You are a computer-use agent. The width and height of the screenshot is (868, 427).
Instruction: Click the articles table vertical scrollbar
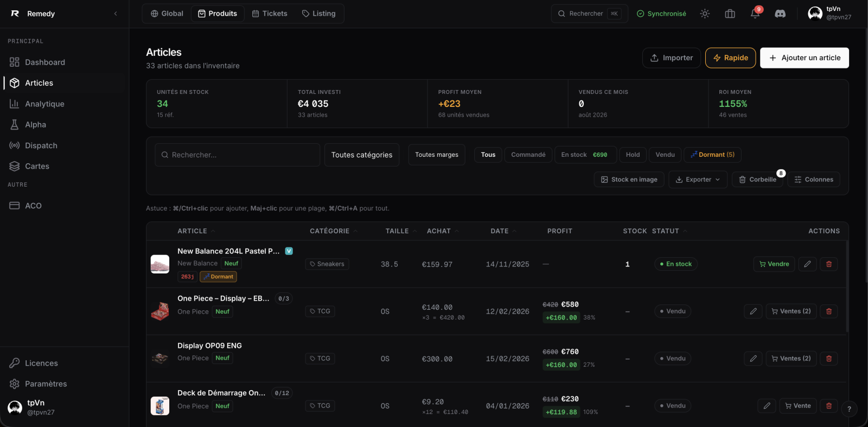847,286
